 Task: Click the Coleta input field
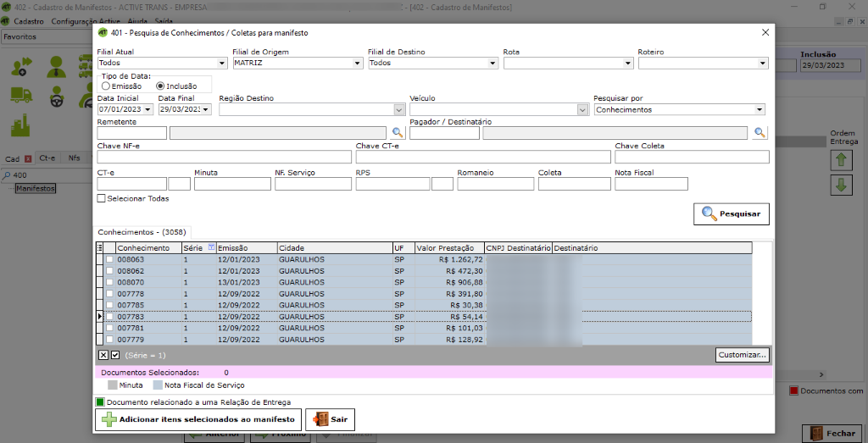(x=575, y=184)
